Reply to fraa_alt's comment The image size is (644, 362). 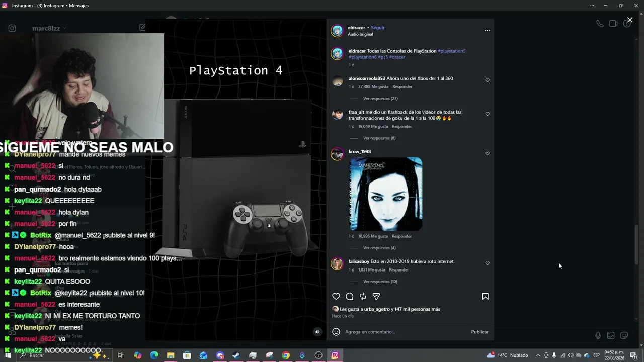pyautogui.click(x=401, y=127)
